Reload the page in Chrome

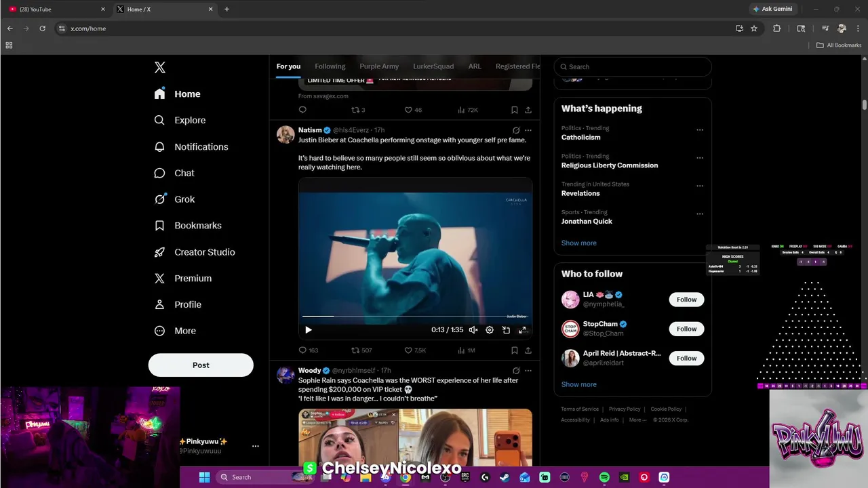tap(42, 28)
